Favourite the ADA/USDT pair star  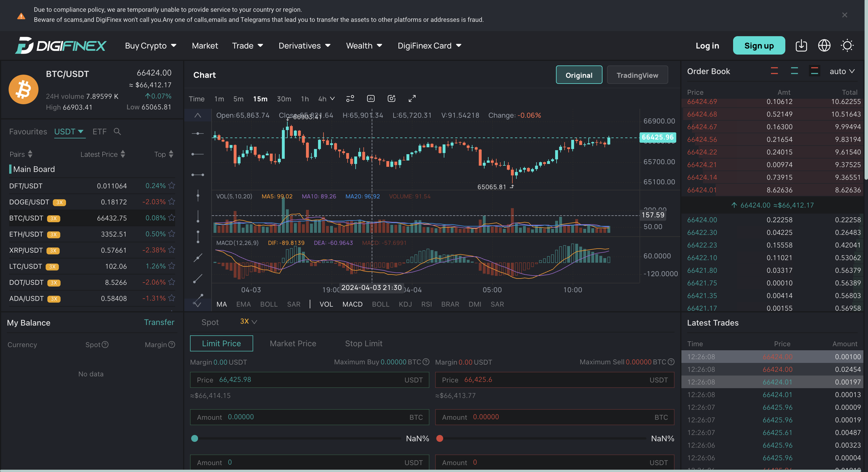pos(172,298)
